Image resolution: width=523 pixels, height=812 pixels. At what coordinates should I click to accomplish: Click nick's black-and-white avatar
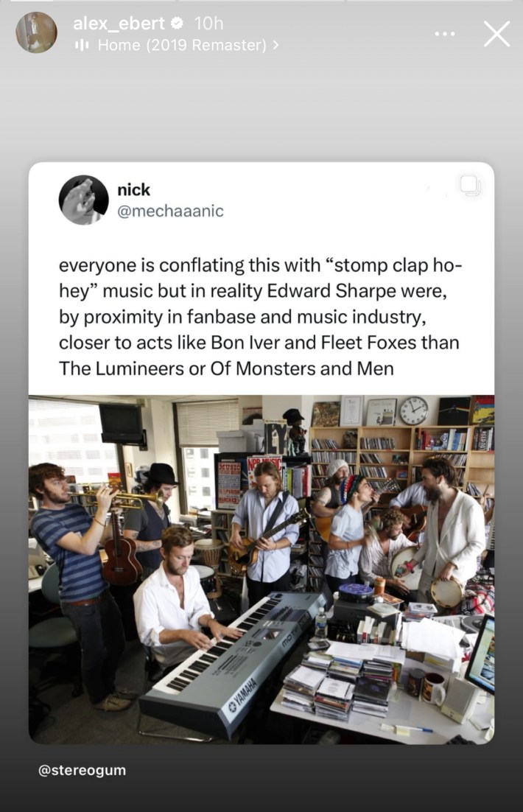point(83,200)
